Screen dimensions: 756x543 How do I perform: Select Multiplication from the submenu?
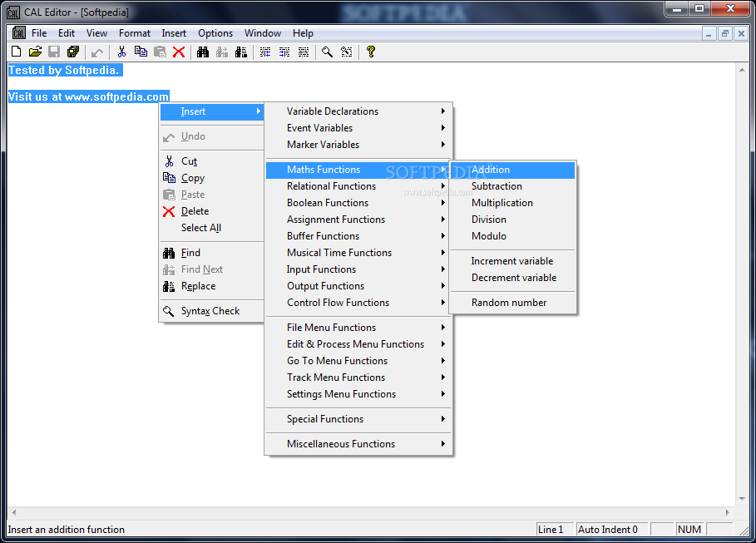512,203
